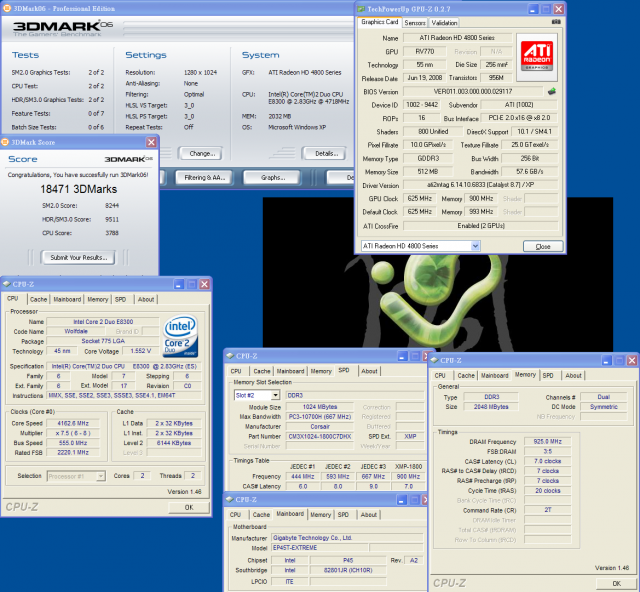Click the Gigabyte Technology manufacturer field
This screenshot has width=640, height=592.
pos(347,538)
